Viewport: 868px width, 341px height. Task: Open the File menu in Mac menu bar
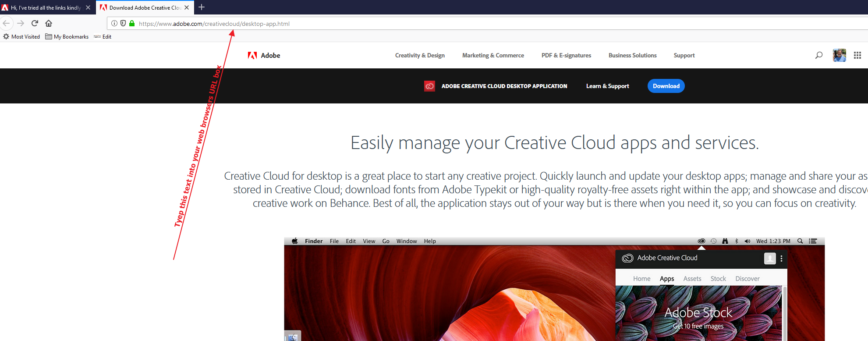point(334,241)
